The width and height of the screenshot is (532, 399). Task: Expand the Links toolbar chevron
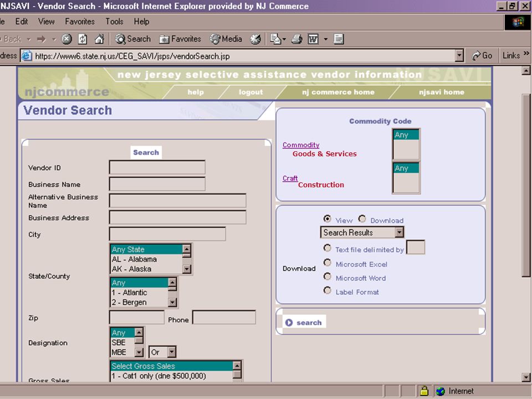click(526, 53)
